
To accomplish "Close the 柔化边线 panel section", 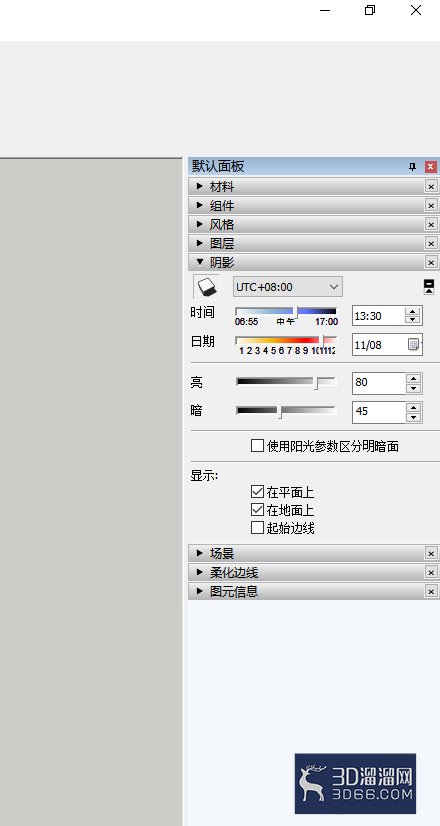I will coord(431,573).
